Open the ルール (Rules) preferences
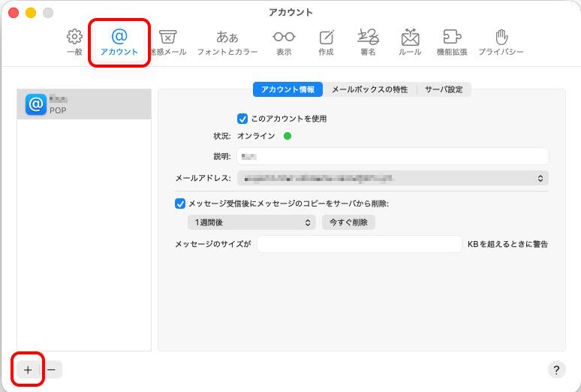 click(410, 42)
